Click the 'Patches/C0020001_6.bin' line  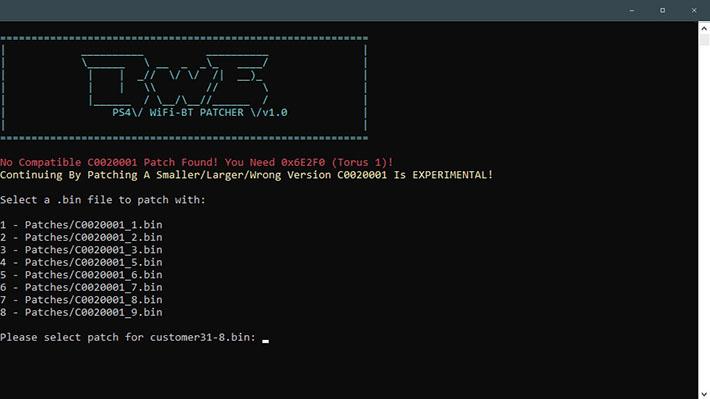coord(81,275)
